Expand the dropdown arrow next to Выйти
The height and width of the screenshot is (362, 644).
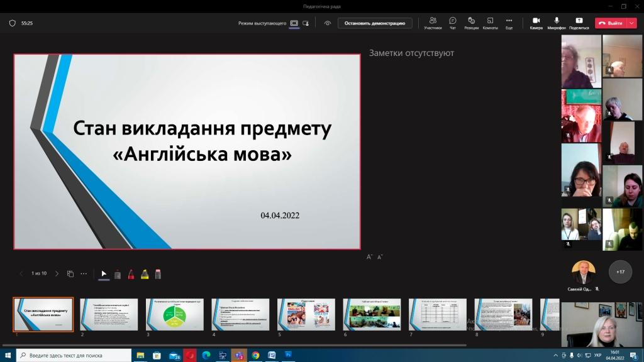[632, 23]
